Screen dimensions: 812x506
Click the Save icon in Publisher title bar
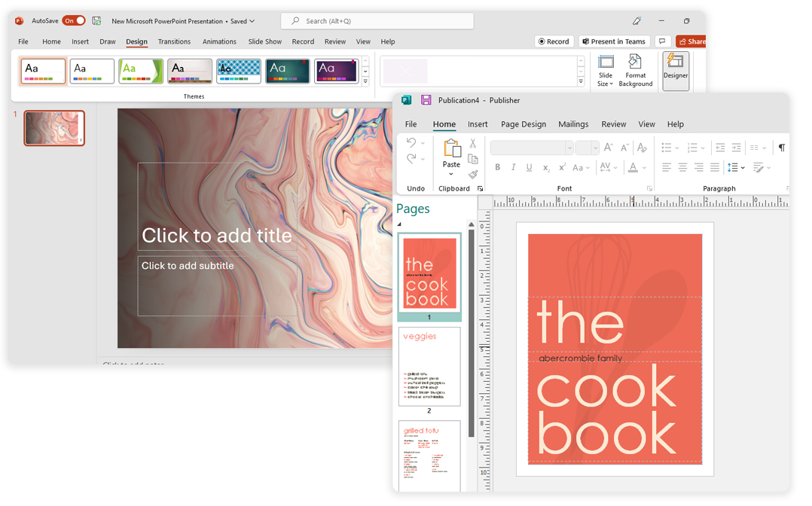pos(426,100)
